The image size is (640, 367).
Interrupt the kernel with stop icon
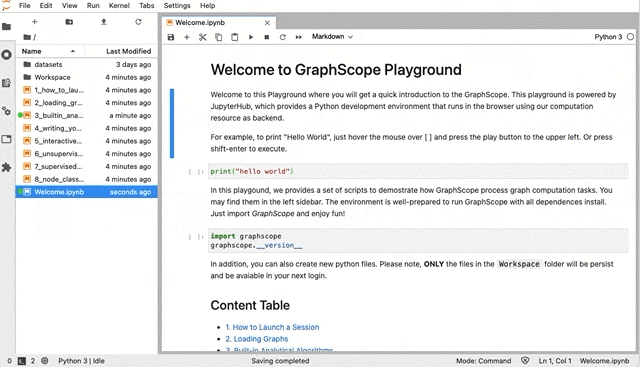[x=267, y=37]
